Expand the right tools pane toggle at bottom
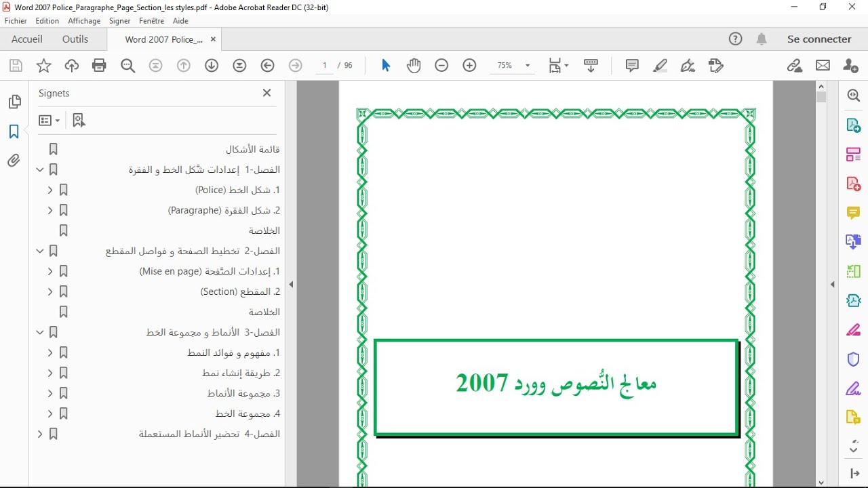 853,474
